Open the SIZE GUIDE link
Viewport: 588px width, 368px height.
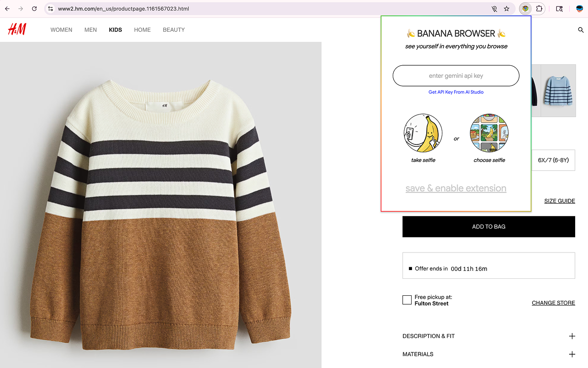[560, 201]
